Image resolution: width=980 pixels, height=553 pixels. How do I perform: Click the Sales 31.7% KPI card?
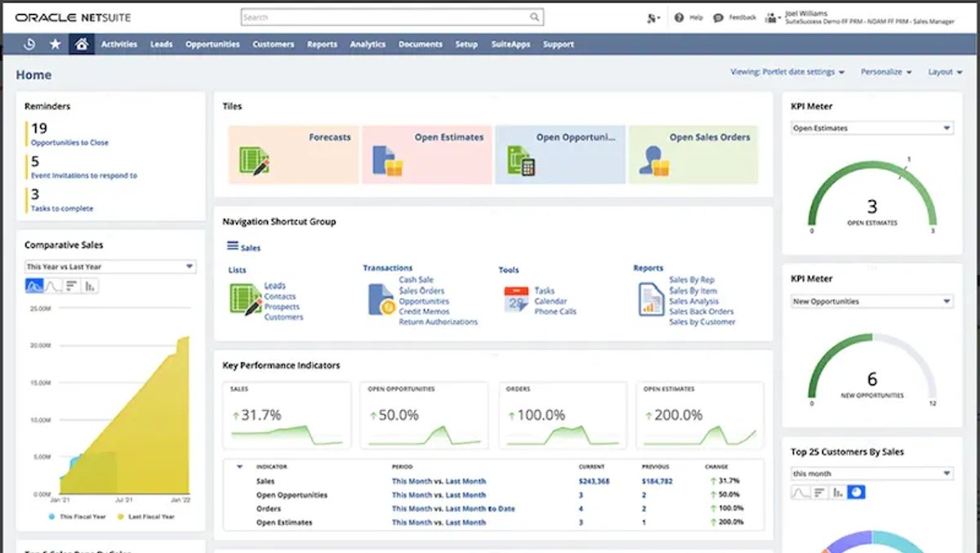point(287,416)
